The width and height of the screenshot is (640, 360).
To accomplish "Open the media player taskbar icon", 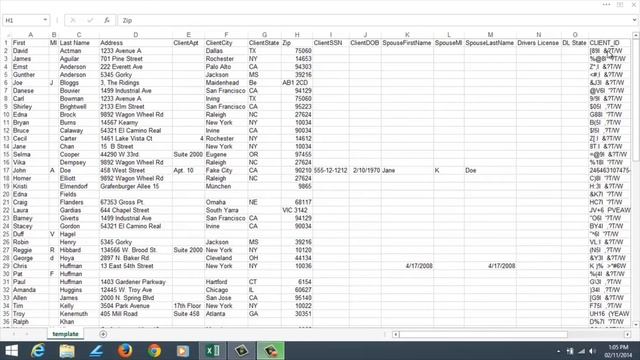I will (183, 351).
